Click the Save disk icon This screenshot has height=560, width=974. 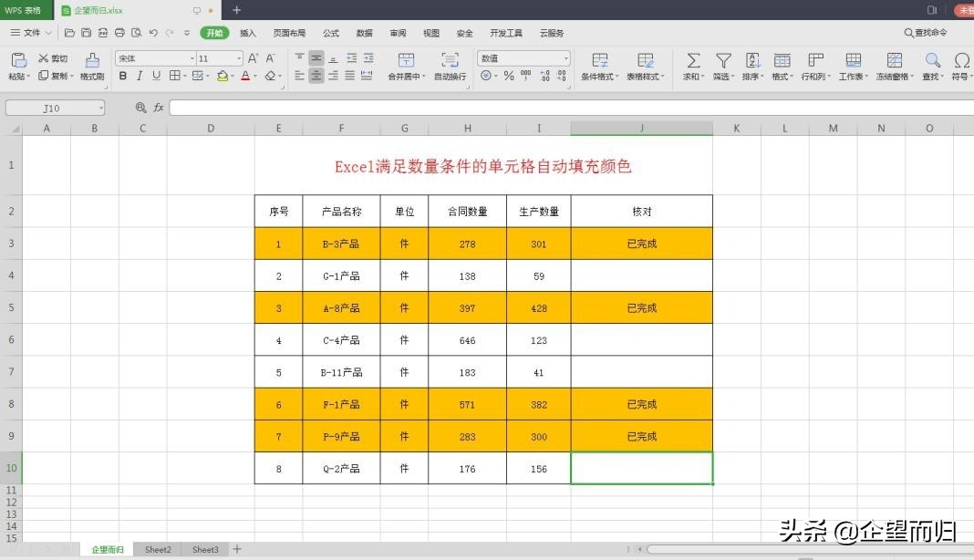87,33
